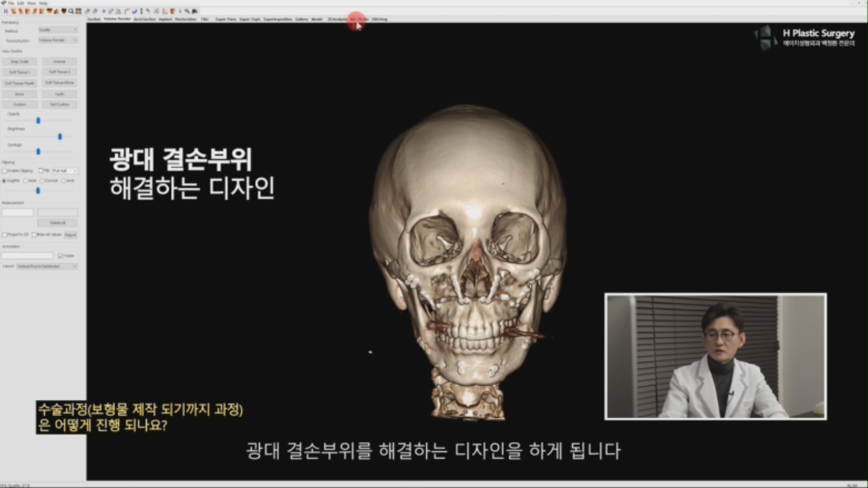
Task: Open the Edit menu
Action: (21, 3)
